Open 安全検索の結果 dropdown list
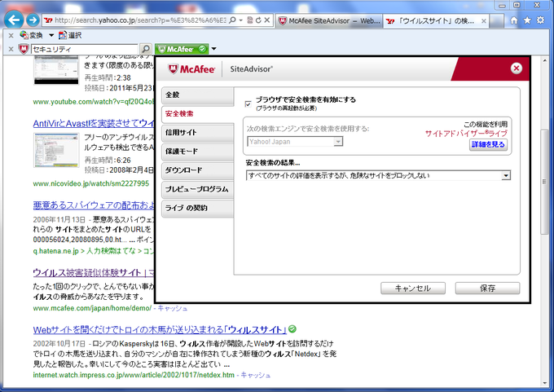The height and width of the screenshot is (392, 554). [x=378, y=175]
